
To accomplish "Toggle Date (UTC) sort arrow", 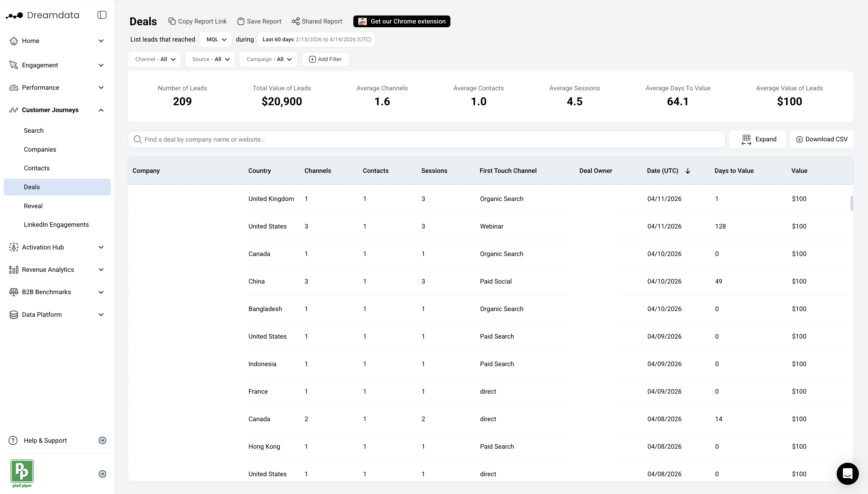I will tap(688, 171).
